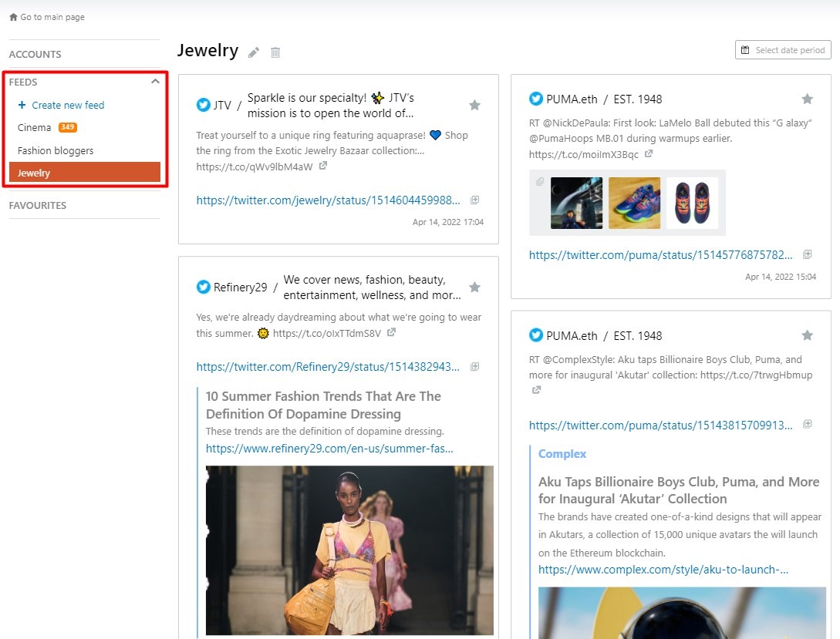Expand icon next to puma 15143815709913 link
This screenshot has width=840, height=639.
coord(808,425)
